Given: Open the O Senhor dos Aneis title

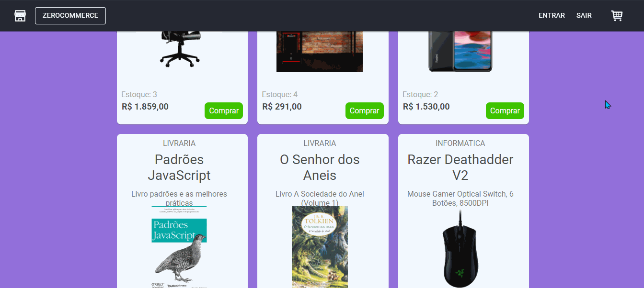Looking at the screenshot, I should click(x=320, y=167).
